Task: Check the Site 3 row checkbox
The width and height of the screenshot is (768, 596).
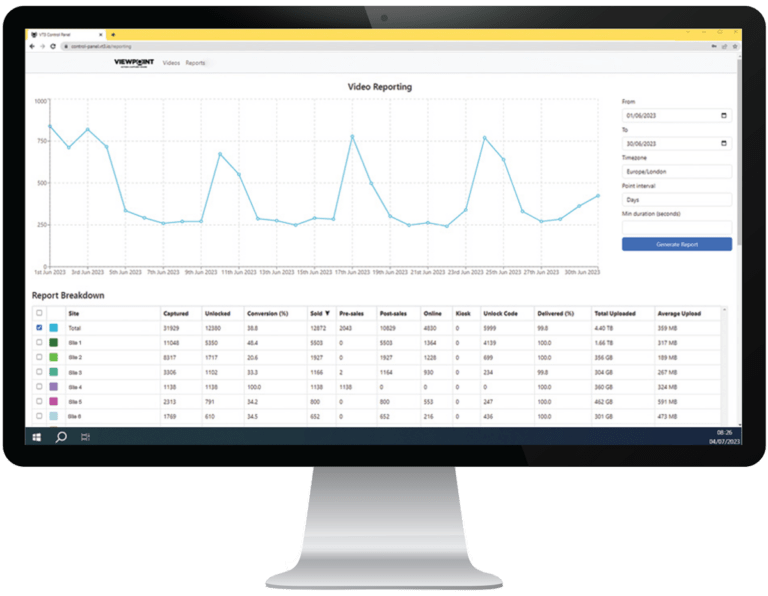Action: tap(39, 372)
